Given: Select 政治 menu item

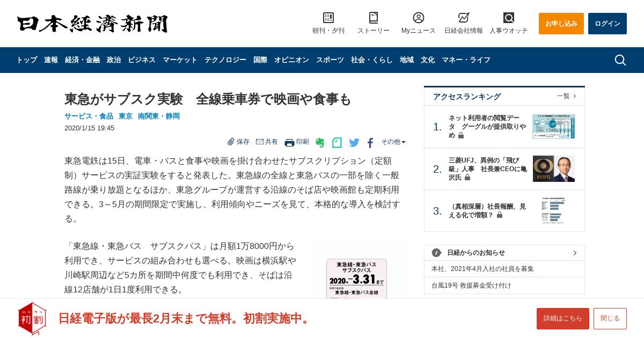Looking at the screenshot, I should [114, 60].
